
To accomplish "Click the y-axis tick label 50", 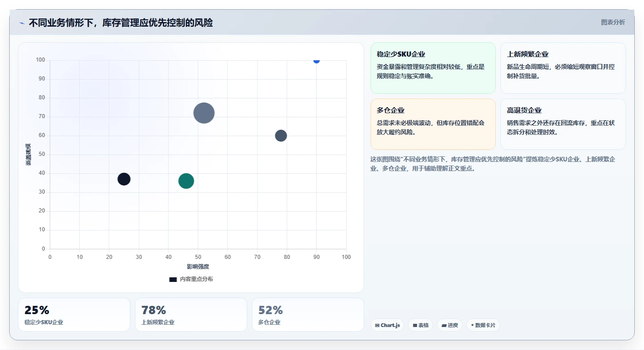I will (42, 155).
